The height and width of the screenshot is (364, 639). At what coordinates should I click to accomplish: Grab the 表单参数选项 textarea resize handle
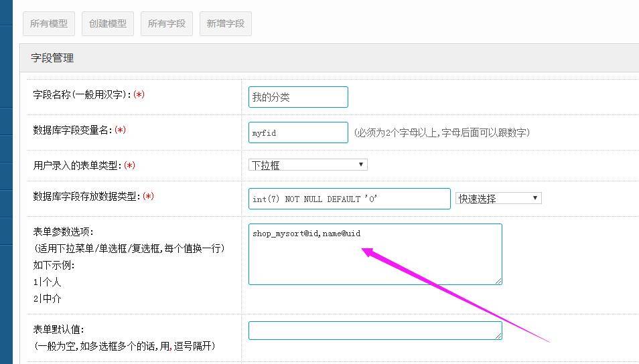[x=498, y=281]
